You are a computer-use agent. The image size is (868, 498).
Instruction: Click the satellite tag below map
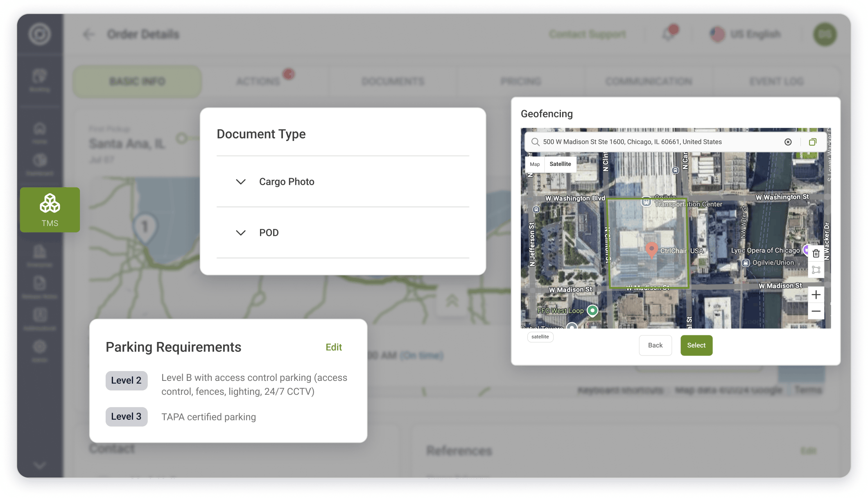pyautogui.click(x=540, y=337)
